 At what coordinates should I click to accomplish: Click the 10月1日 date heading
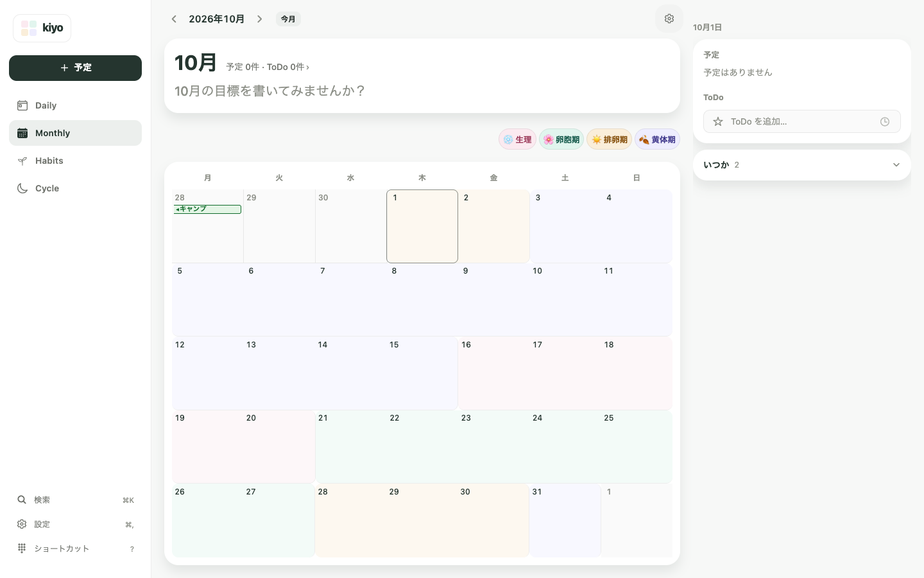click(x=707, y=28)
